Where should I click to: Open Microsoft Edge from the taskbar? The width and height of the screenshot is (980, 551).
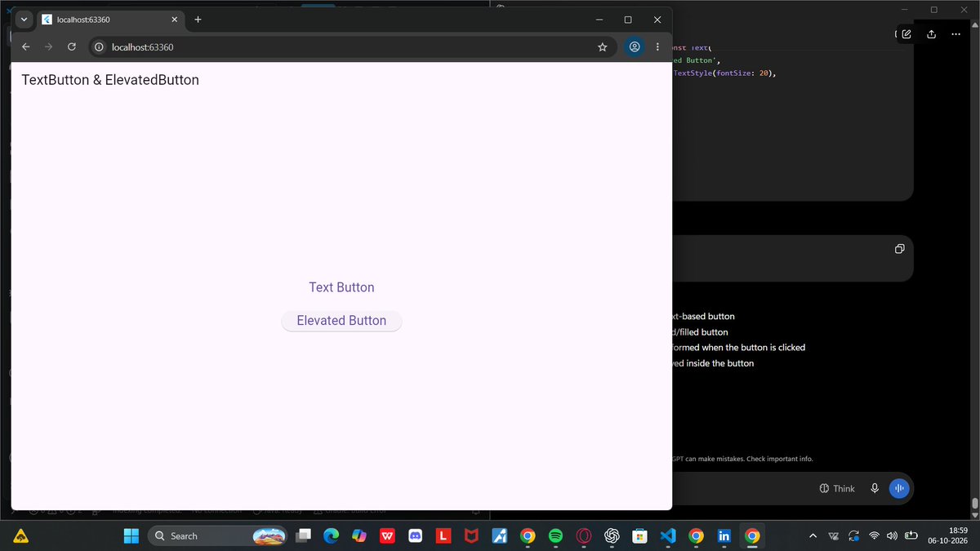tap(331, 535)
